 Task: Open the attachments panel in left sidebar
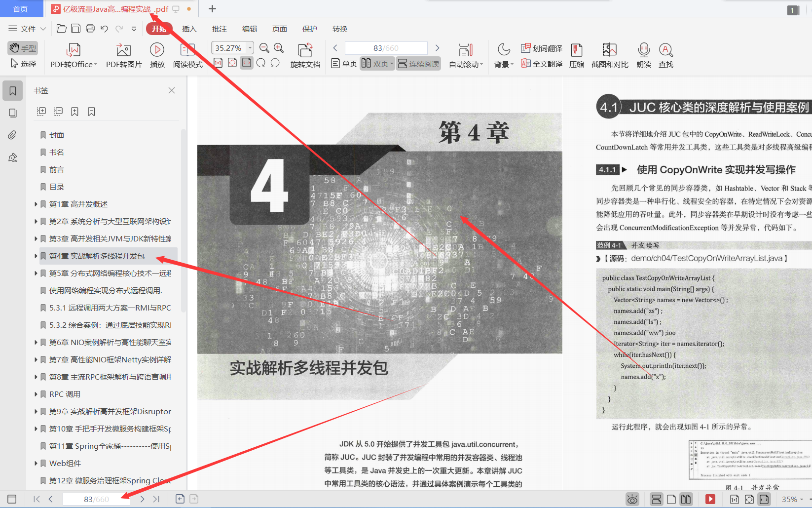pyautogui.click(x=12, y=134)
